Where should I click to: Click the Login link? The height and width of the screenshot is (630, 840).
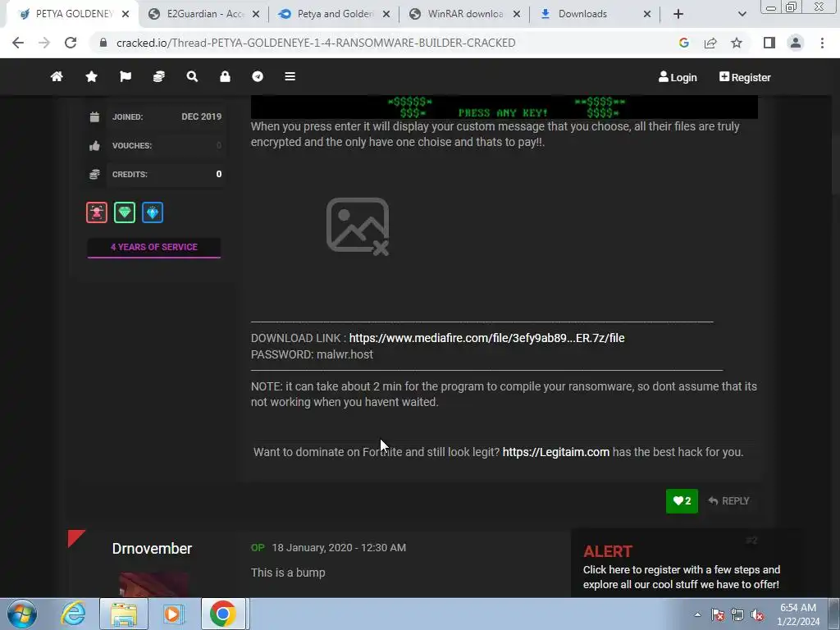[x=678, y=77]
